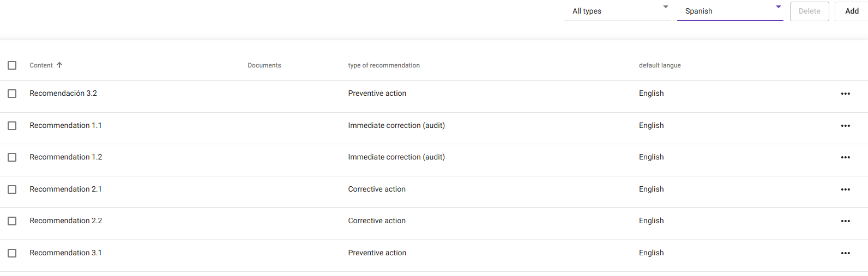Open more options for Recommendation 1.2 row
The height and width of the screenshot is (276, 868).
(845, 157)
